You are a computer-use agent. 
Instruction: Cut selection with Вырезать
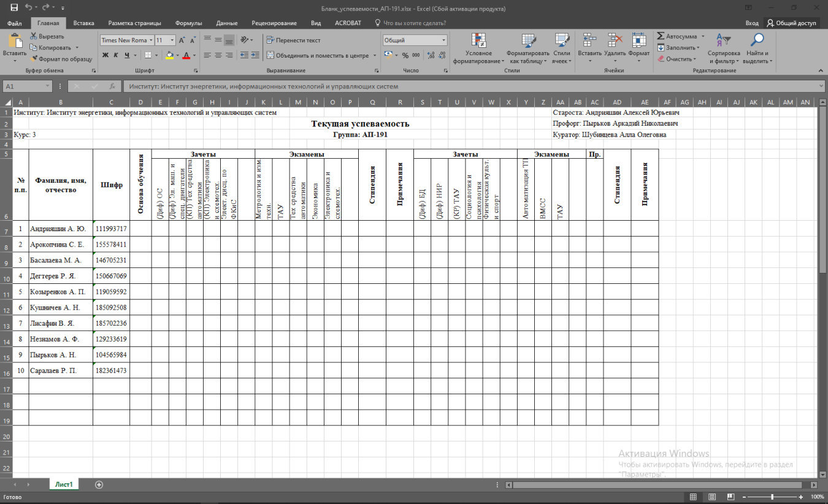[47, 36]
